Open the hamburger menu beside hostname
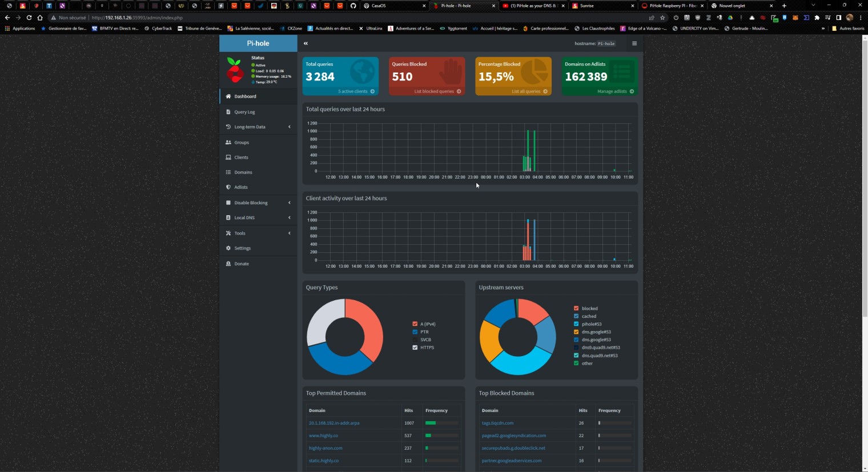This screenshot has height=472, width=868. (x=634, y=43)
